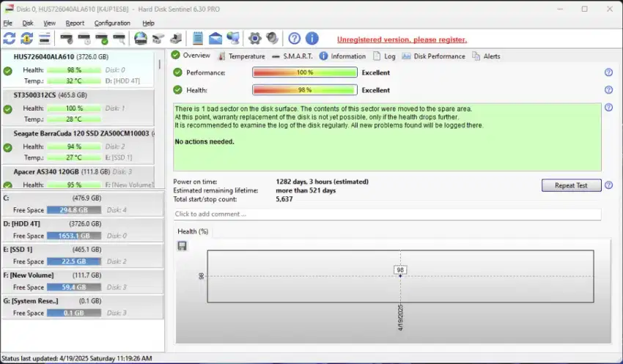The width and height of the screenshot is (623, 364).
Task: Open the Configuration menu
Action: pos(112,23)
